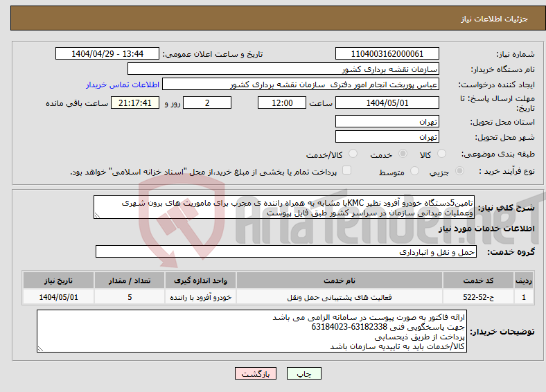Click the شرح کلی نیاز label
This screenshot has width=546, height=392.
point(506,208)
